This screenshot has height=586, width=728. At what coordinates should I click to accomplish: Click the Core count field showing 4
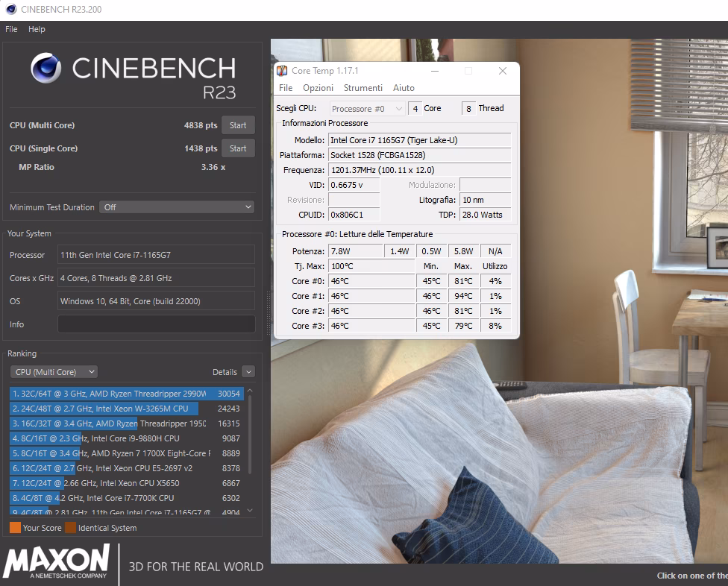[x=415, y=109]
